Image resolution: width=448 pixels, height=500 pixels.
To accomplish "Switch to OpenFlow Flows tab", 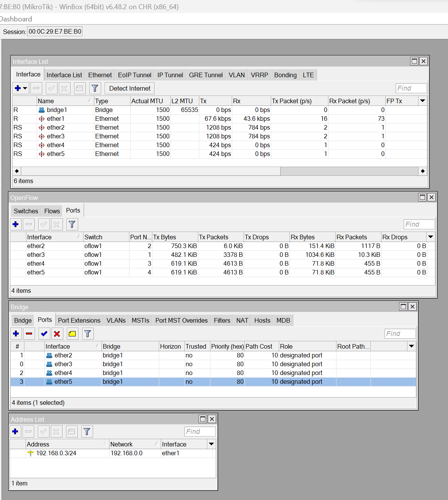I will click(x=52, y=211).
